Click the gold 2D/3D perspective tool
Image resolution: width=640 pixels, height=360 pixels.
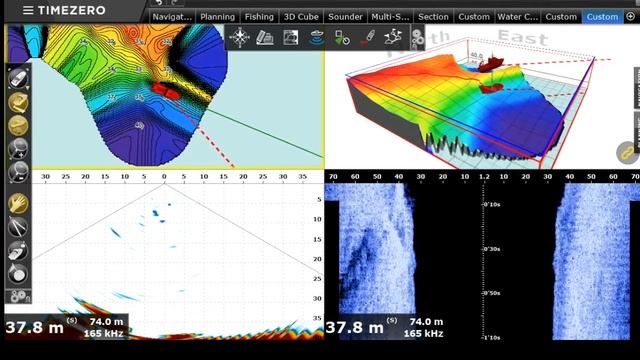pyautogui.click(x=18, y=102)
